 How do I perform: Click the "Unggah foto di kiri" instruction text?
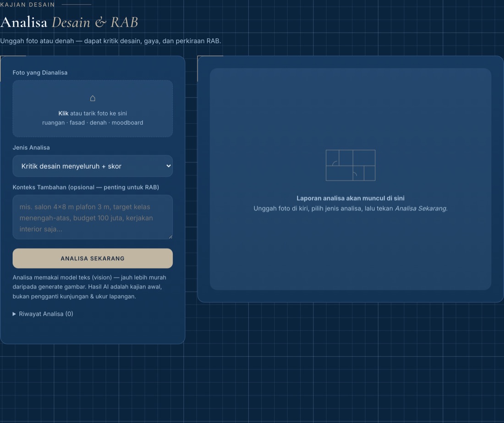(x=351, y=208)
